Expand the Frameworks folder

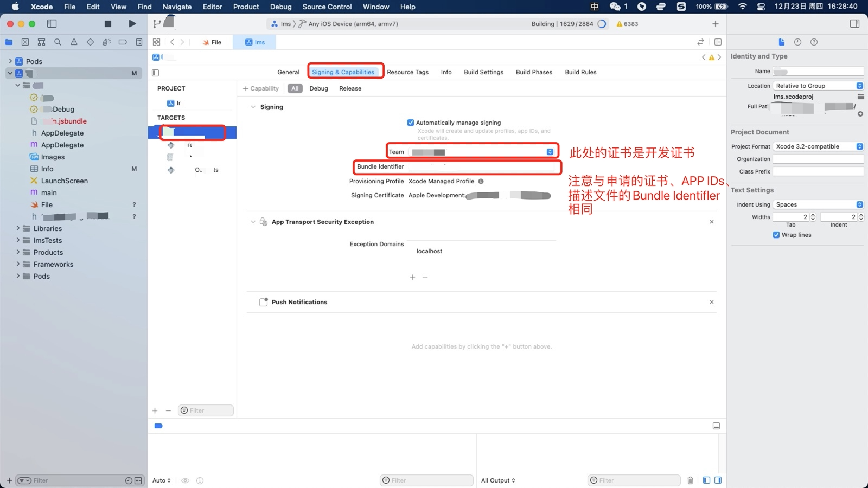[x=18, y=264]
